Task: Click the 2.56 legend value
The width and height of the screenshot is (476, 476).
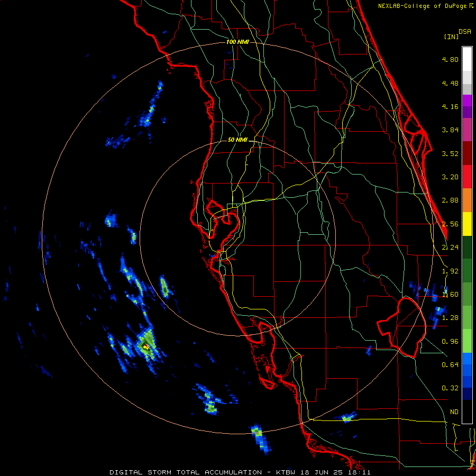Action: coord(450,224)
